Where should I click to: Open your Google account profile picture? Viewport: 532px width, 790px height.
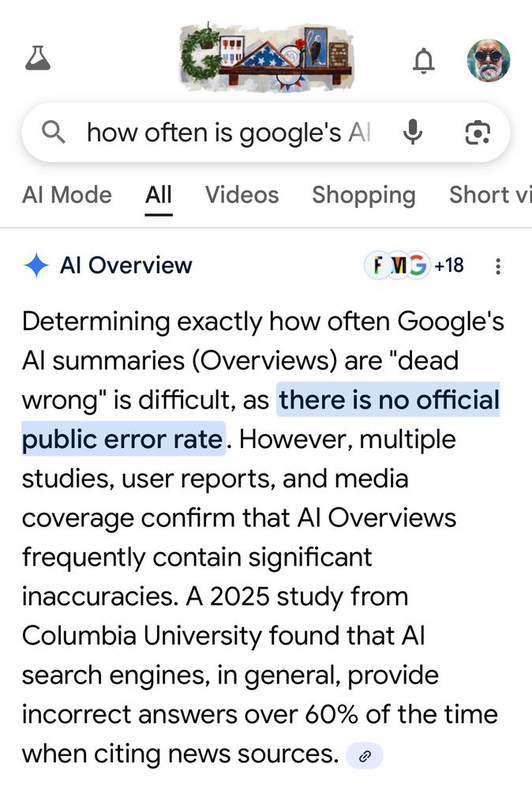coord(489,58)
